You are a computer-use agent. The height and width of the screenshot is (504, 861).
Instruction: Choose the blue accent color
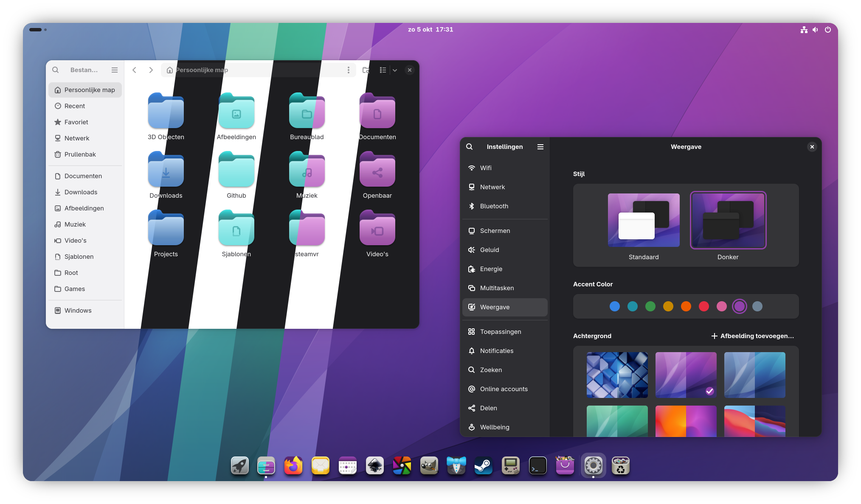click(x=615, y=306)
